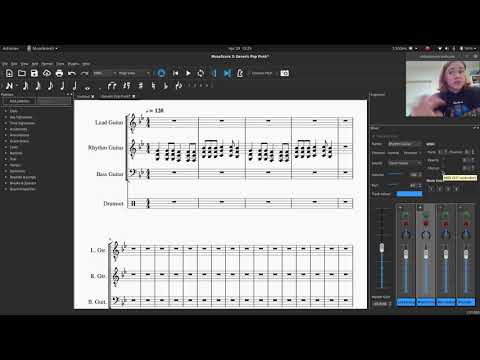The image size is (480, 360).
Task: Switch to the Untitled score tab
Action: [x=83, y=96]
